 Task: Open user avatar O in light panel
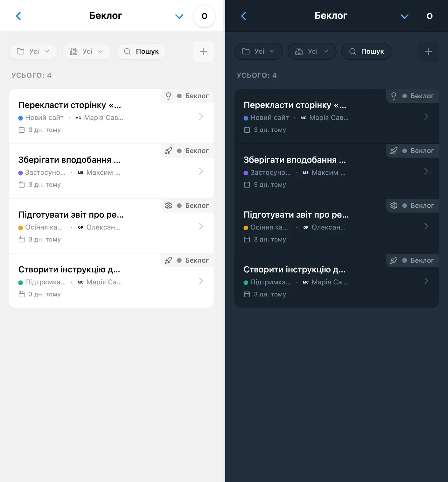pyautogui.click(x=204, y=16)
